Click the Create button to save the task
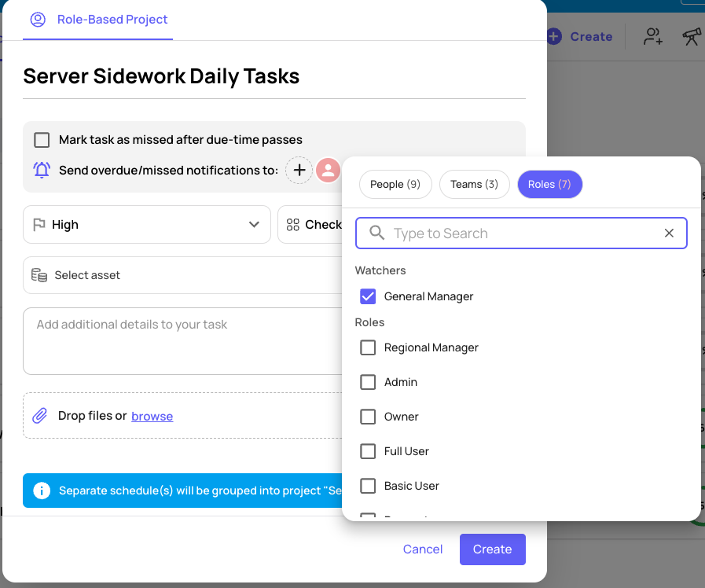This screenshot has width=705, height=588. pos(492,549)
